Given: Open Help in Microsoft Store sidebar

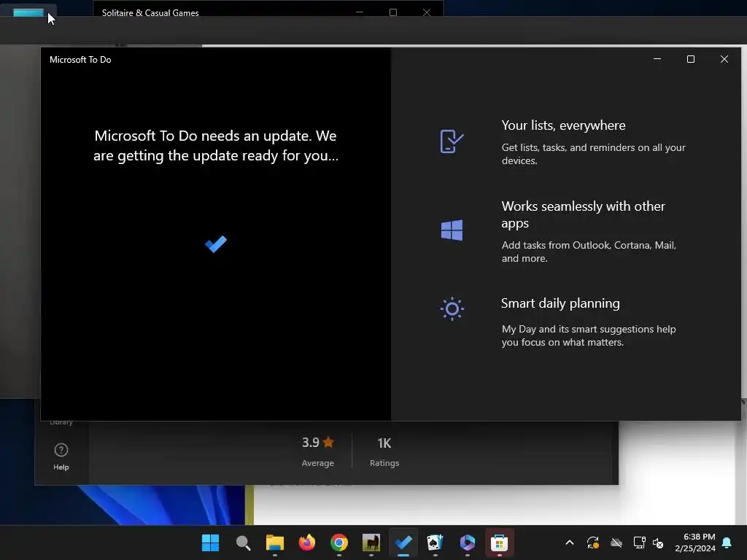Looking at the screenshot, I should pos(61,456).
